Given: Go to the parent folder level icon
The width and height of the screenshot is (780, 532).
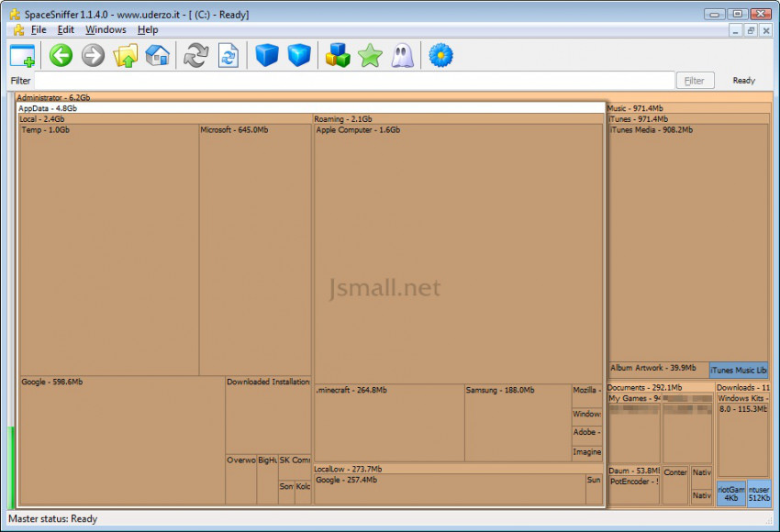Looking at the screenshot, I should (x=125, y=56).
